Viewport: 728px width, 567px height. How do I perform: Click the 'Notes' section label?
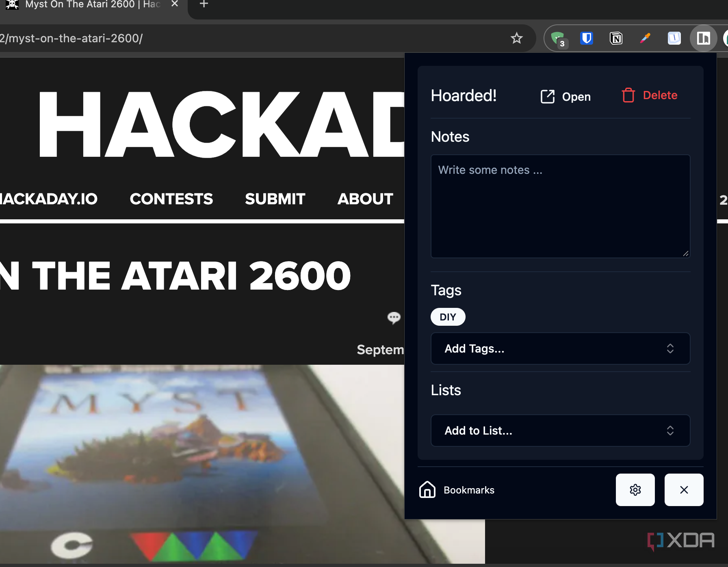450,137
